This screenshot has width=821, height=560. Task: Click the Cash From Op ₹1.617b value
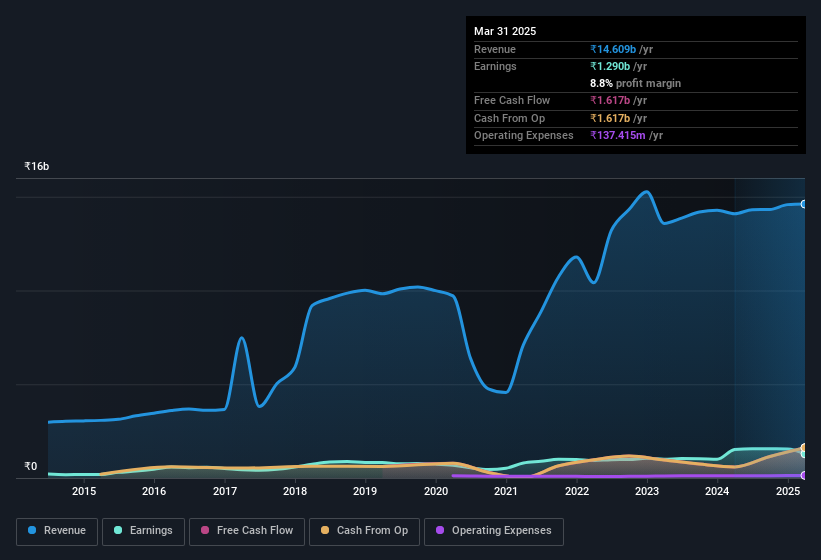point(610,118)
